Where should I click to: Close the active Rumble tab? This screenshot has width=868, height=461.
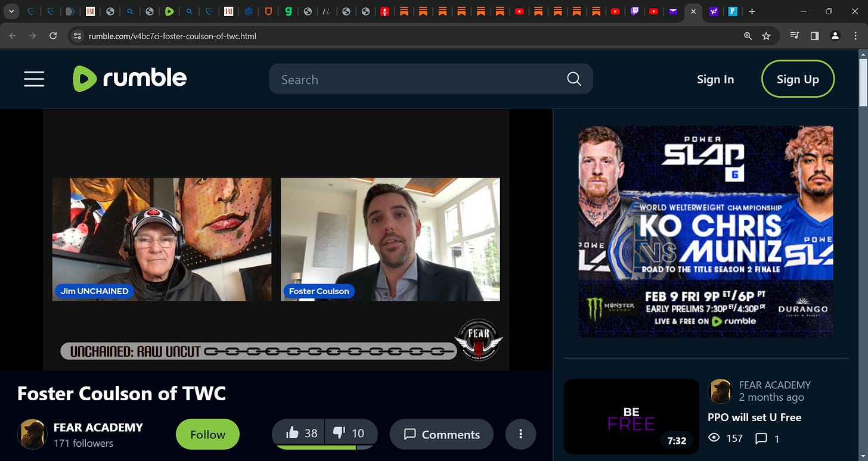[x=693, y=11]
